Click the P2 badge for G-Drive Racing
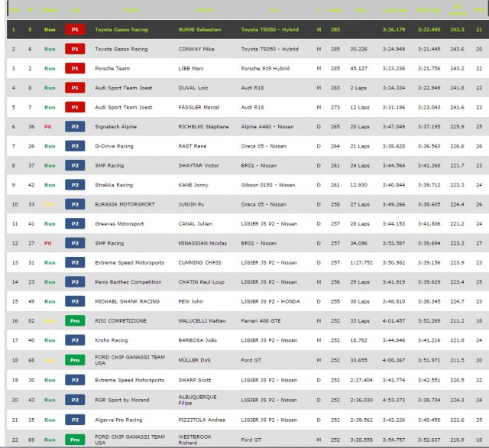The image size is (489, 448). pos(75,146)
